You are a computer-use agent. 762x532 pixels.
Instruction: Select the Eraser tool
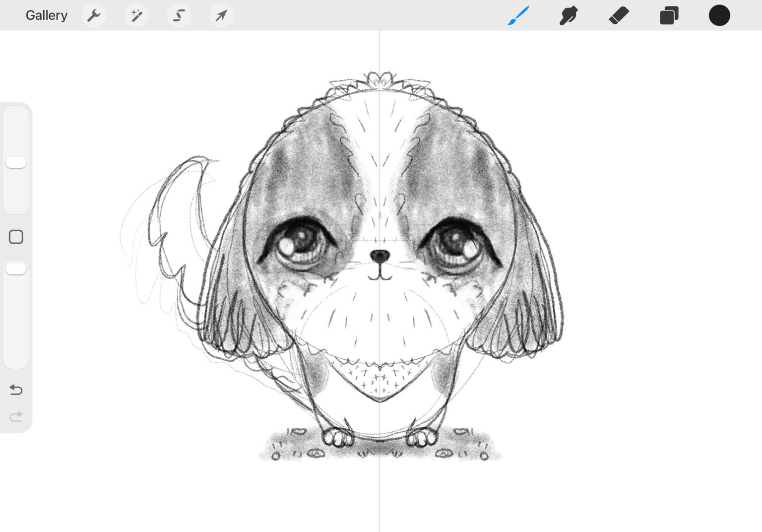point(619,15)
